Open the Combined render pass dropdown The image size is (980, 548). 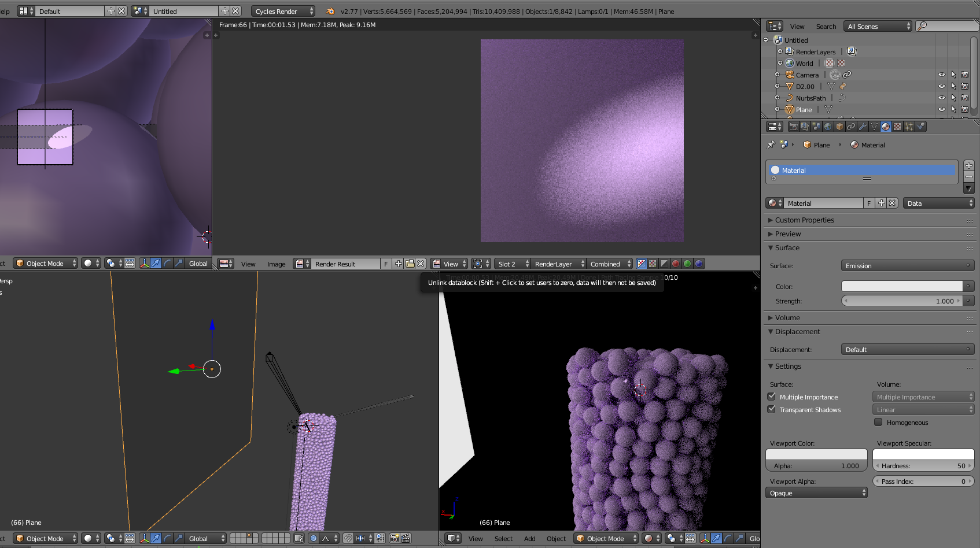610,264
